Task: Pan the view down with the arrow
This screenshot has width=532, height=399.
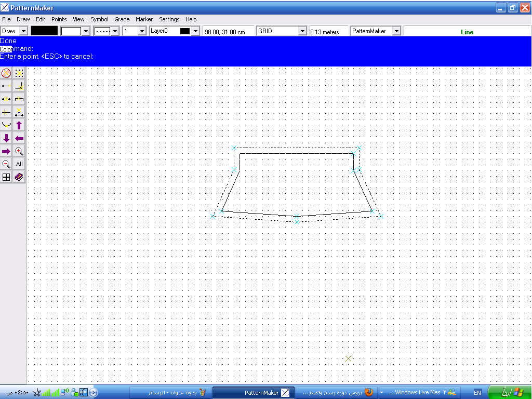Action: [6, 138]
